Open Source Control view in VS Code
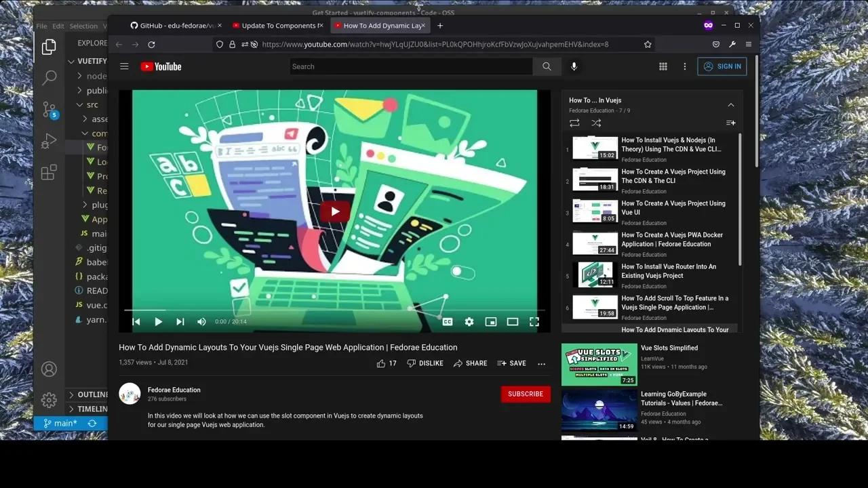868x488 pixels. click(49, 109)
